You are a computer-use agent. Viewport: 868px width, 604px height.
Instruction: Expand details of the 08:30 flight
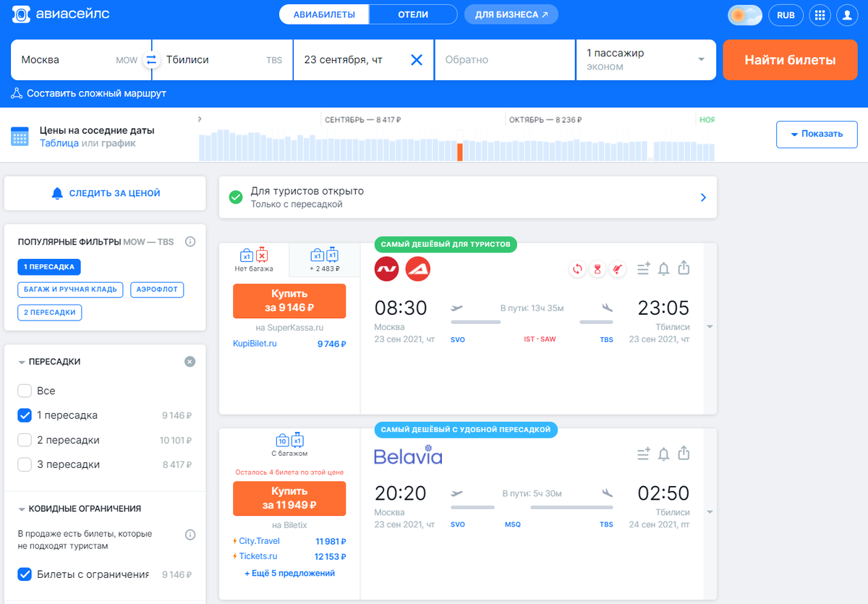click(710, 327)
